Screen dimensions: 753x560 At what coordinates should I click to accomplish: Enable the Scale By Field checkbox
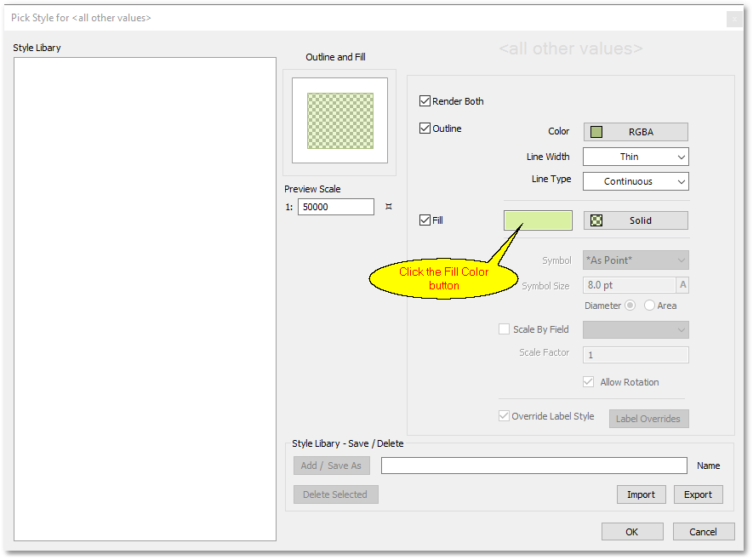click(x=504, y=329)
